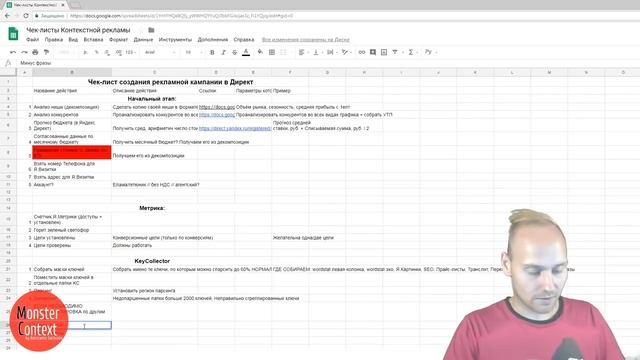Select the 'KeyCollector' heading cell
This screenshot has height=360, width=640.
point(152,261)
